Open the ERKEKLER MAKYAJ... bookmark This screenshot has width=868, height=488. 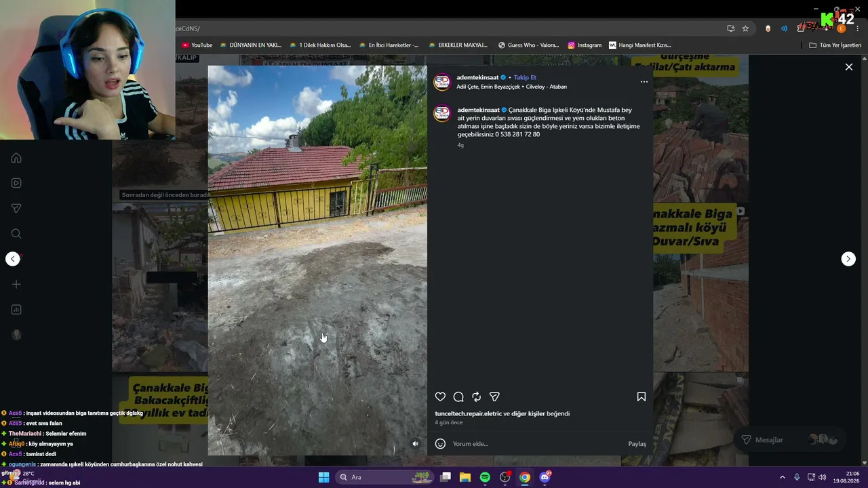tap(458, 45)
